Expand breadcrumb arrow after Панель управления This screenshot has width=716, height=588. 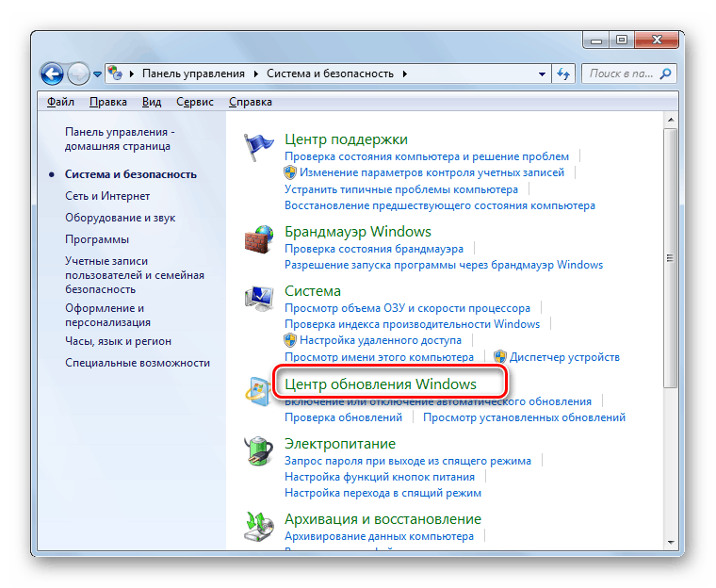point(255,73)
